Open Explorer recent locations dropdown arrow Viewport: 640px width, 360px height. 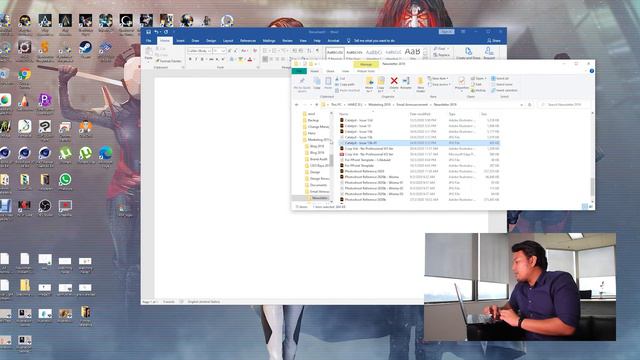click(x=311, y=104)
